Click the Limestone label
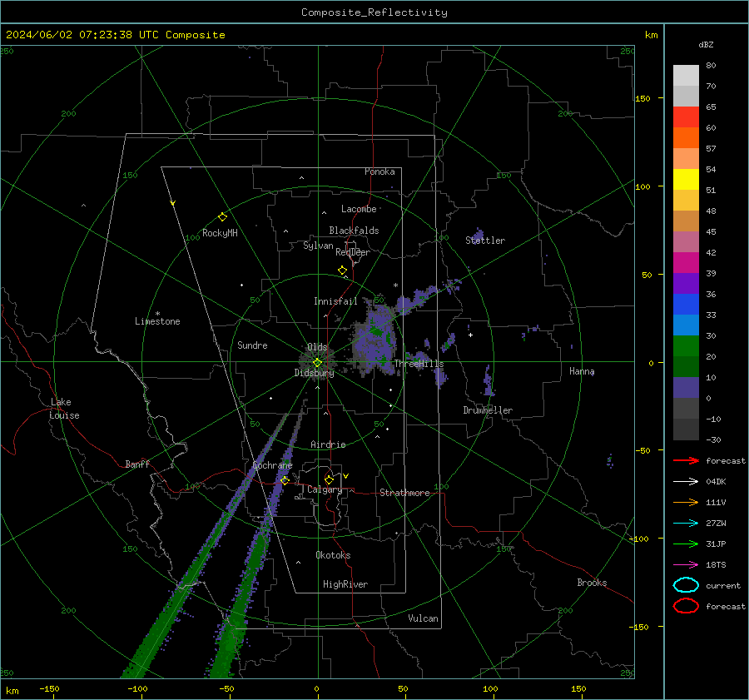The height and width of the screenshot is (700, 749). 157,321
